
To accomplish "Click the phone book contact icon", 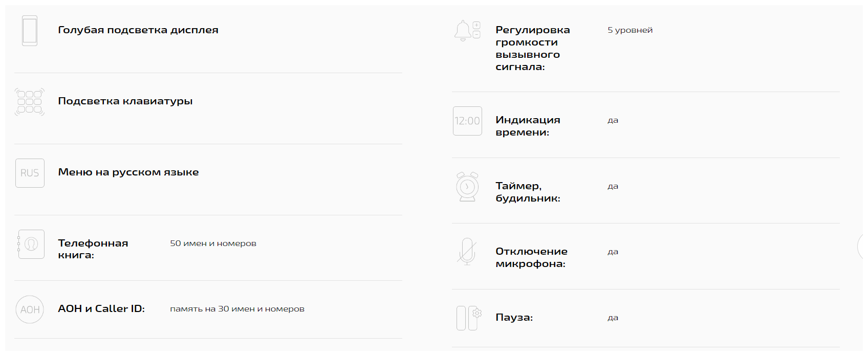I will tap(30, 244).
